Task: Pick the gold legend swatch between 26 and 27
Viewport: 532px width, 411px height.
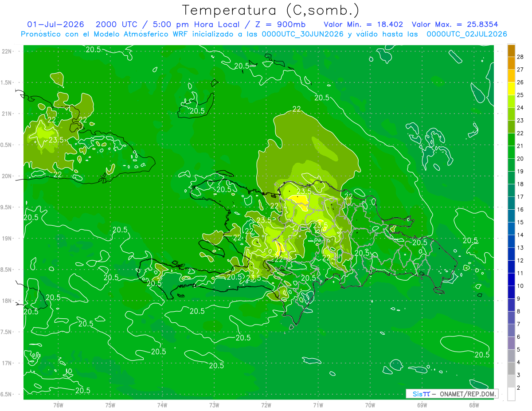Action: 511,76
